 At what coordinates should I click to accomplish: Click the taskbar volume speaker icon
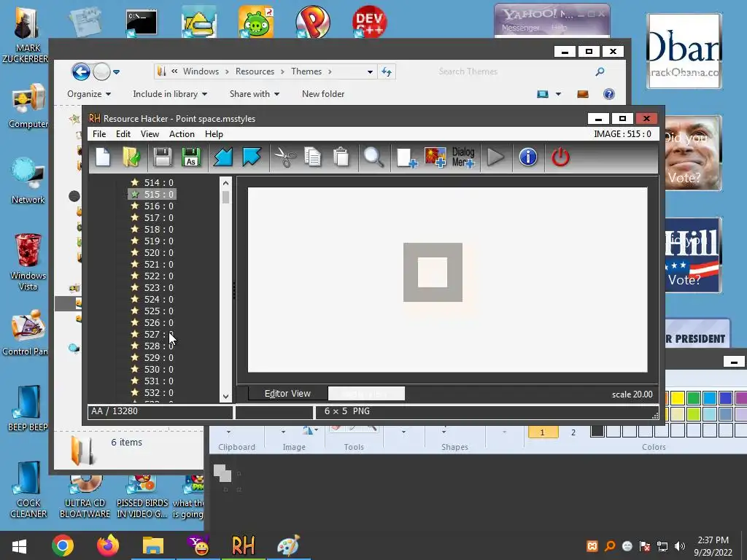point(680,546)
